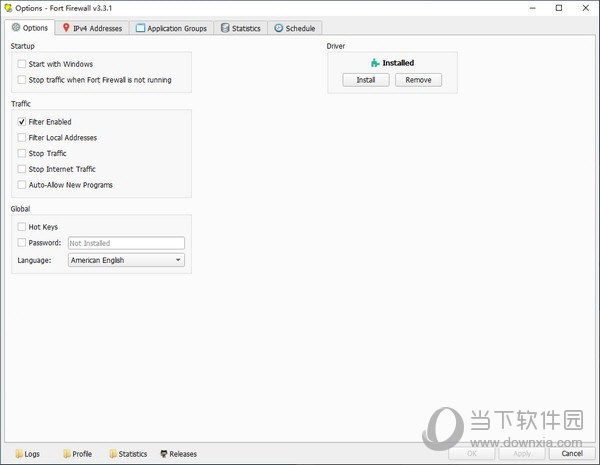Click the green driver Installed status icon
The height and width of the screenshot is (465, 600).
click(375, 63)
